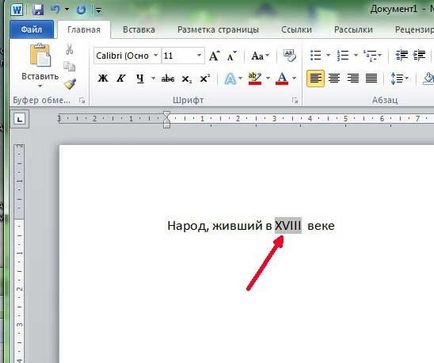This screenshot has height=363, width=434.
Task: Save the document with the floppy disk icon
Action: click(38, 9)
